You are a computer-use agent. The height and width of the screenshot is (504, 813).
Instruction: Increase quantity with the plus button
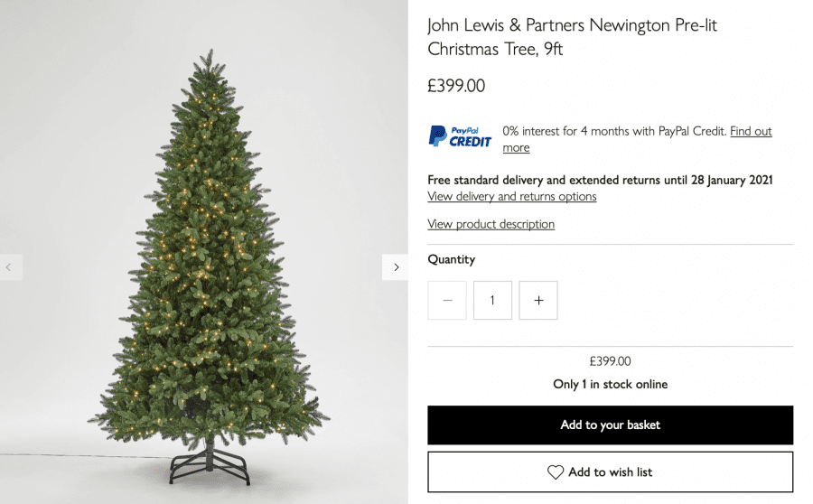point(538,300)
